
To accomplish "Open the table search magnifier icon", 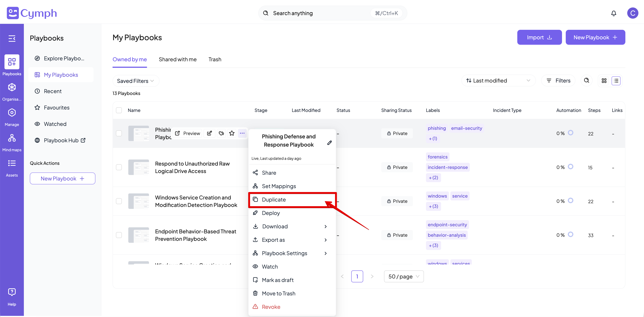I will click(586, 80).
